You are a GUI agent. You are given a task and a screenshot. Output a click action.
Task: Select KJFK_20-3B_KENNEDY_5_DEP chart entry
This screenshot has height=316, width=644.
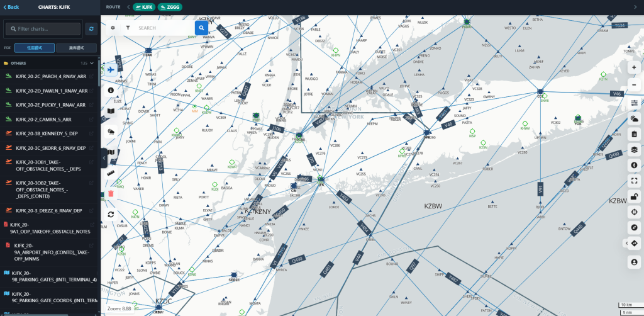click(47, 133)
